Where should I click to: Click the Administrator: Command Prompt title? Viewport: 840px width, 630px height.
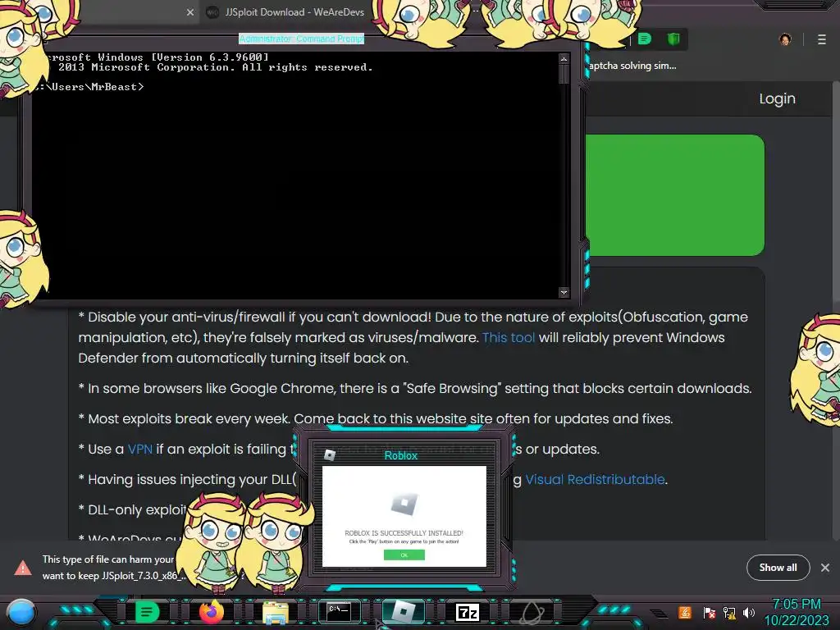tap(302, 39)
